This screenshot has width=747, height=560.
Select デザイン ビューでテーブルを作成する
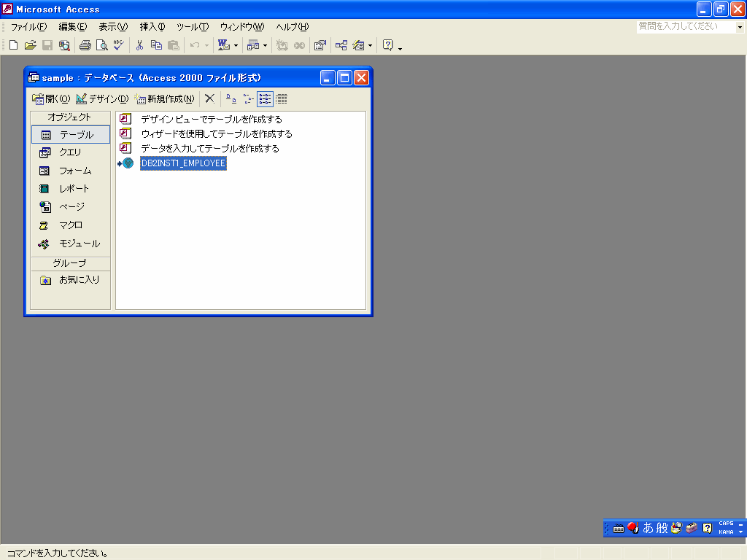coord(212,119)
